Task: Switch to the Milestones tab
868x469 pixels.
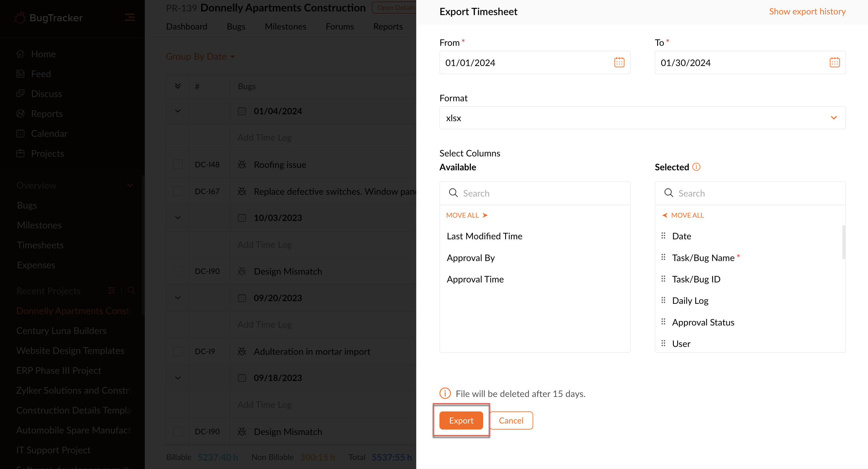Action: [x=285, y=26]
